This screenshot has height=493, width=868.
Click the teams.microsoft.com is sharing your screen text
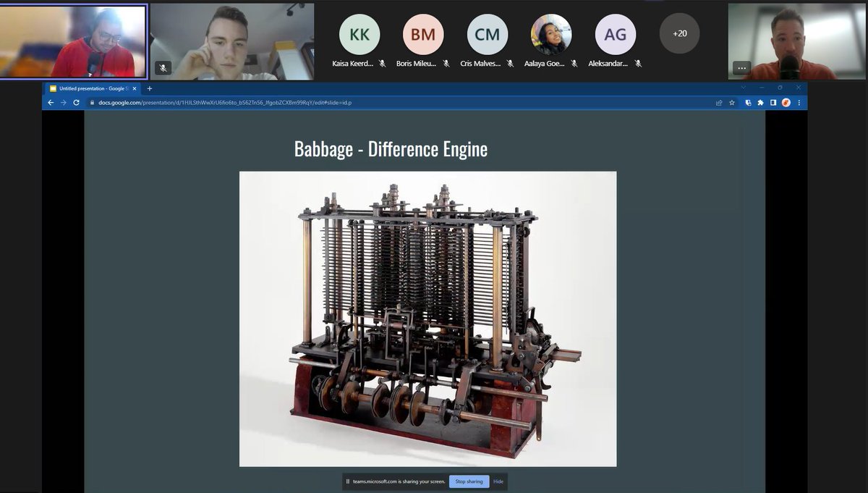click(x=399, y=481)
